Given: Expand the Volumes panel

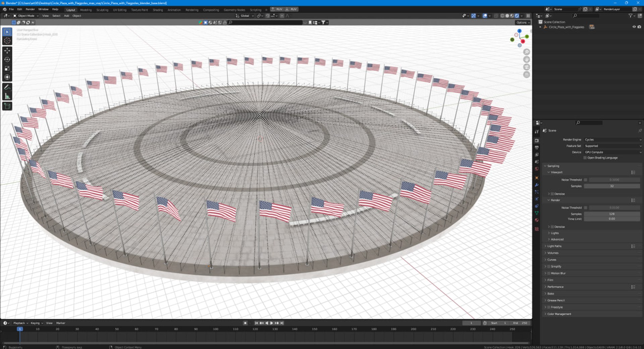Looking at the screenshot, I should point(553,253).
